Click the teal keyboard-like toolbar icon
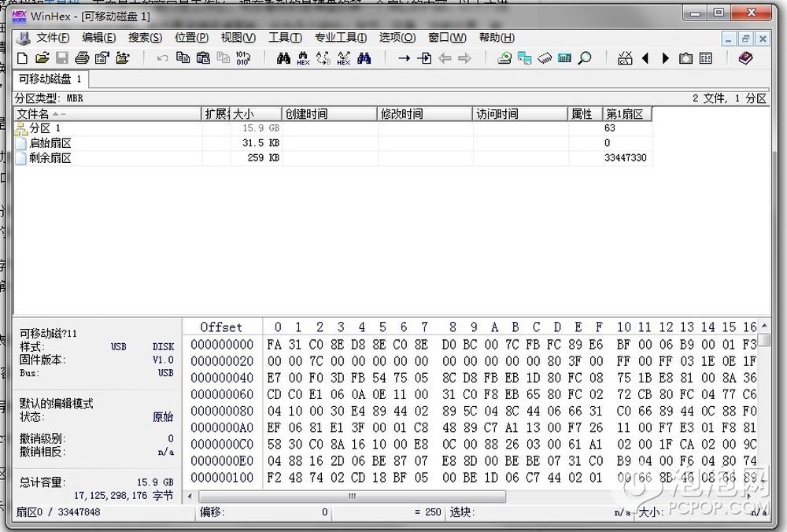 [x=564, y=58]
